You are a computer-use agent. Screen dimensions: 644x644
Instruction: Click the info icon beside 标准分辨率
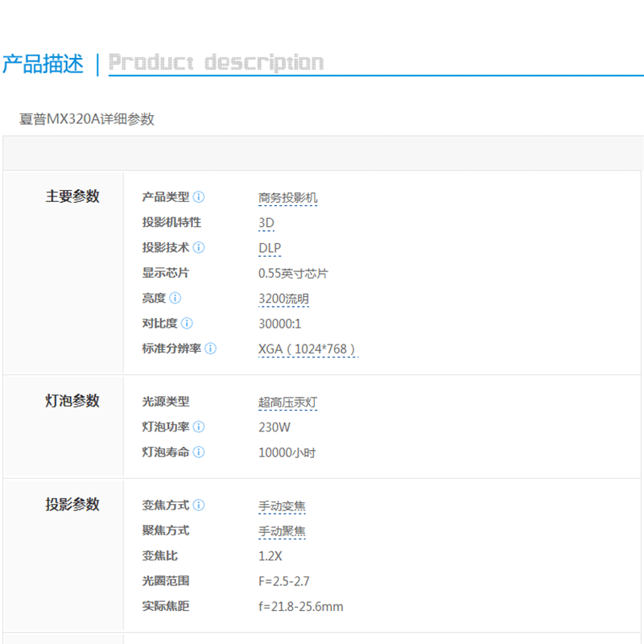coord(210,349)
